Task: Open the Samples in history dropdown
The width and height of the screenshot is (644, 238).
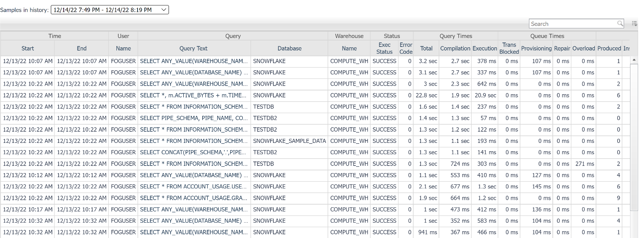Action: pyautogui.click(x=110, y=9)
